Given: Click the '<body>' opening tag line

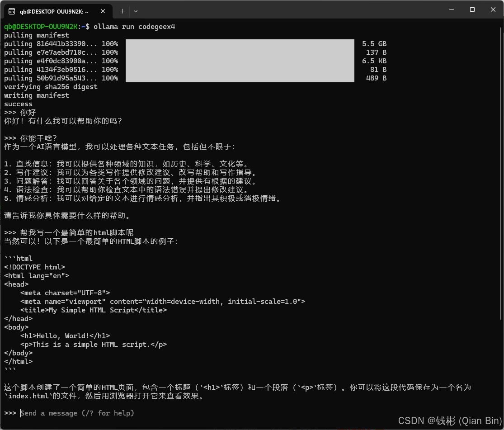Looking at the screenshot, I should tap(16, 327).
